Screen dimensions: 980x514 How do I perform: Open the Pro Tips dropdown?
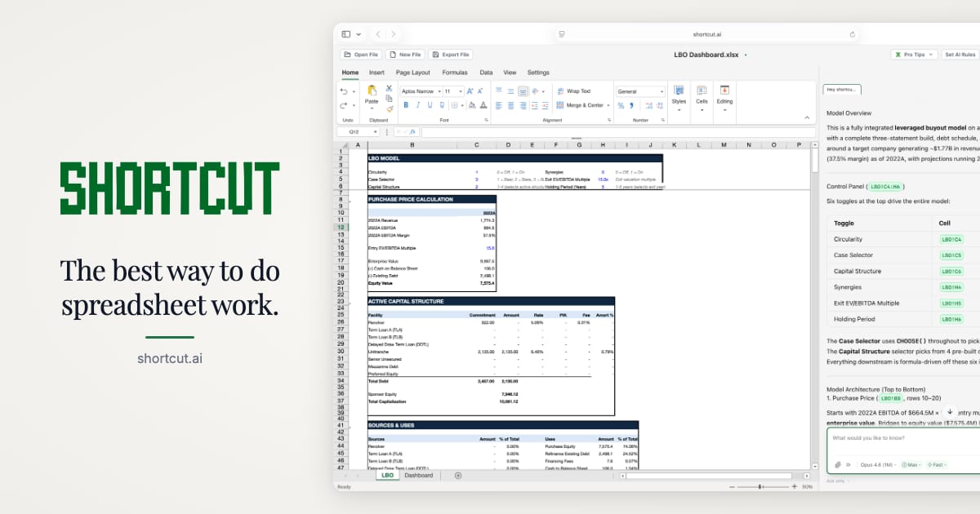pos(914,55)
